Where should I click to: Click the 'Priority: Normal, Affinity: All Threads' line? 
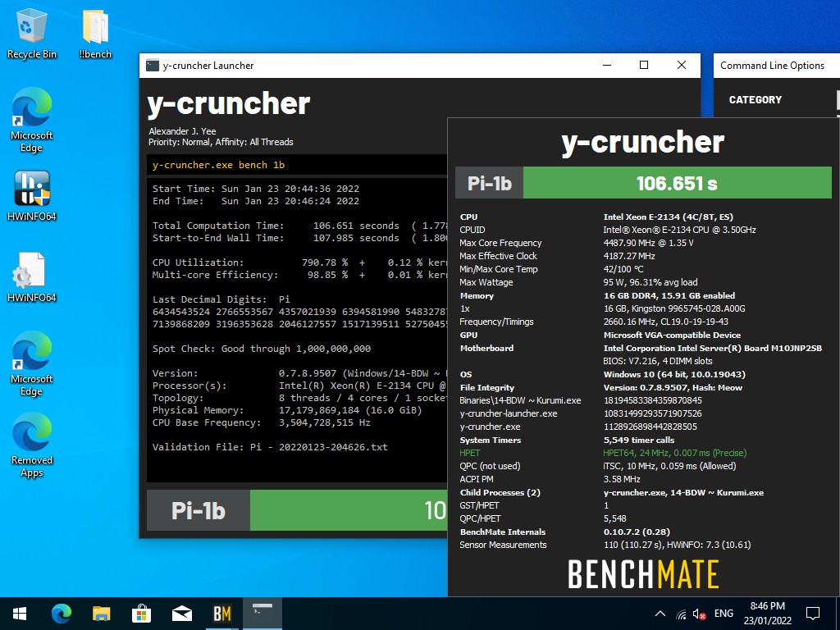(x=221, y=143)
